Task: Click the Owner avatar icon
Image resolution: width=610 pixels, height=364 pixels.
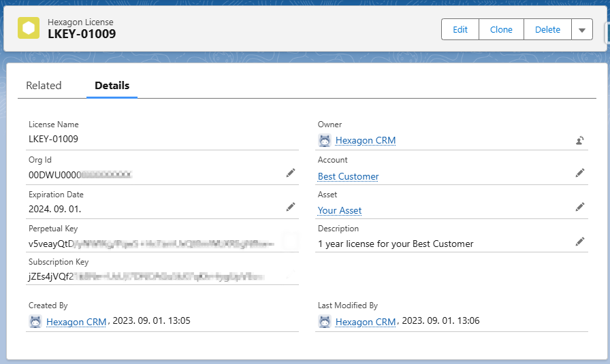Action: point(325,140)
